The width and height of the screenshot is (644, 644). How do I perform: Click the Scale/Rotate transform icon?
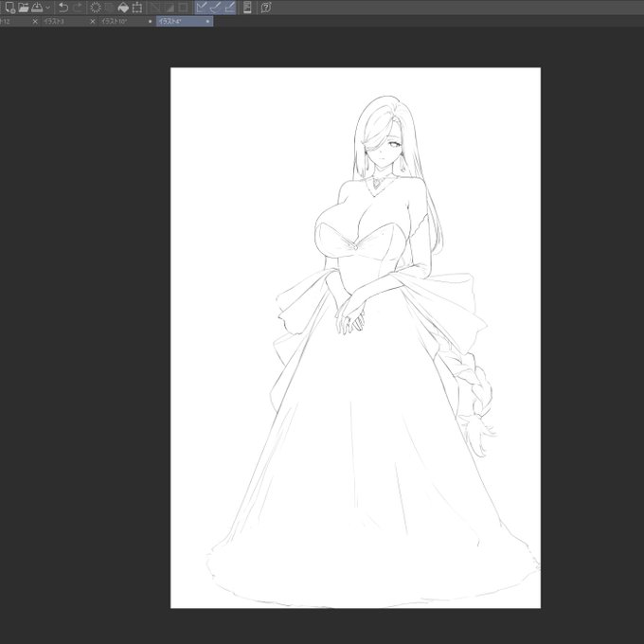[136, 7]
